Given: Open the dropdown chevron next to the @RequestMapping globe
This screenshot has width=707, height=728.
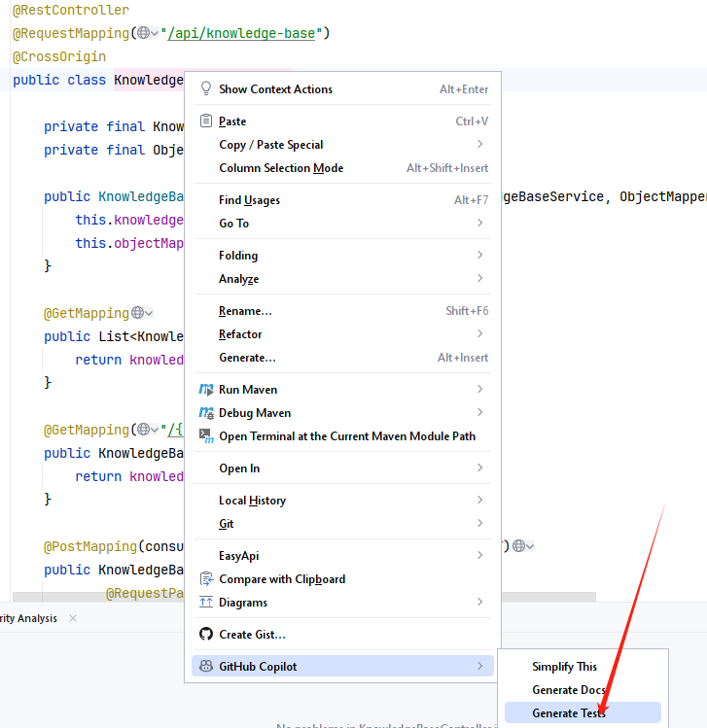Looking at the screenshot, I should [x=155, y=33].
